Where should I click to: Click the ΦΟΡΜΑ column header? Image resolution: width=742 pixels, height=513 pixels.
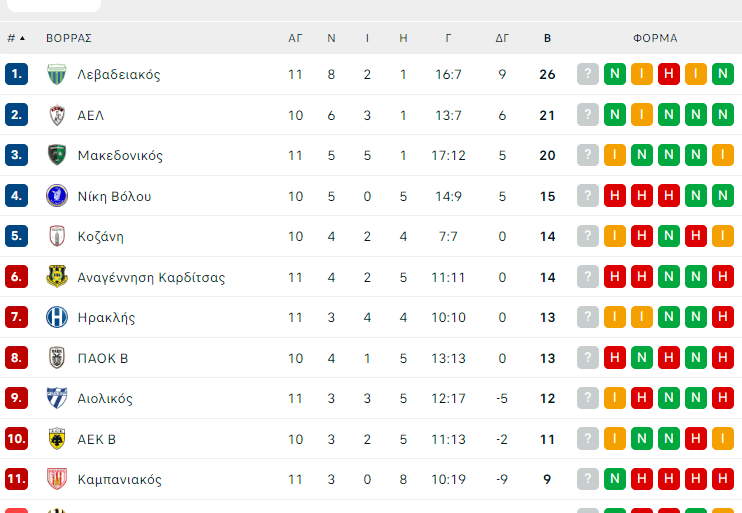[655, 38]
